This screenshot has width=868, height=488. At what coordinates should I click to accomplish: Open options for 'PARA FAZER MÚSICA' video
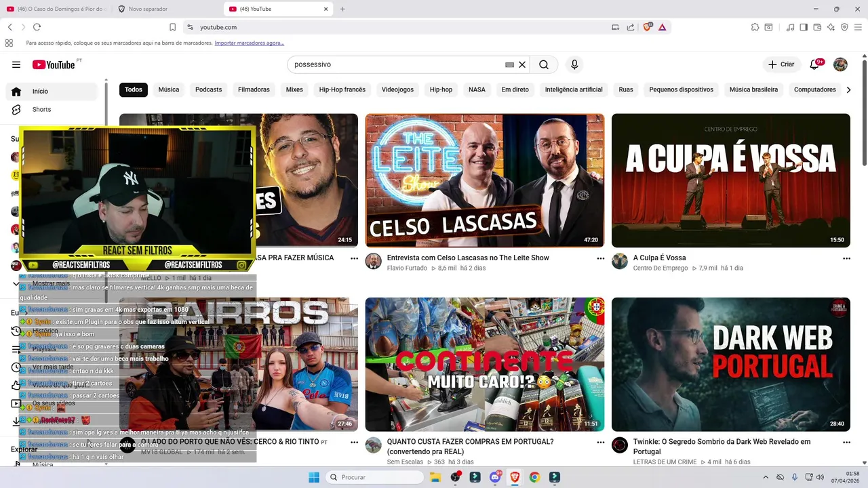pos(354,258)
